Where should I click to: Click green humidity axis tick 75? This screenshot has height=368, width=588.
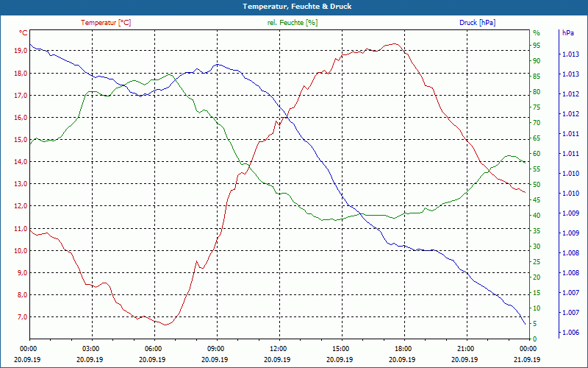537,107
